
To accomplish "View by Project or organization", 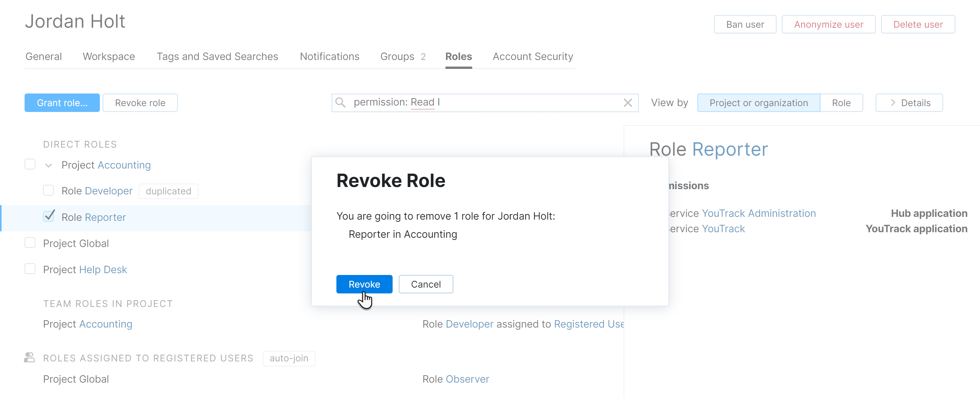I will tap(758, 102).
